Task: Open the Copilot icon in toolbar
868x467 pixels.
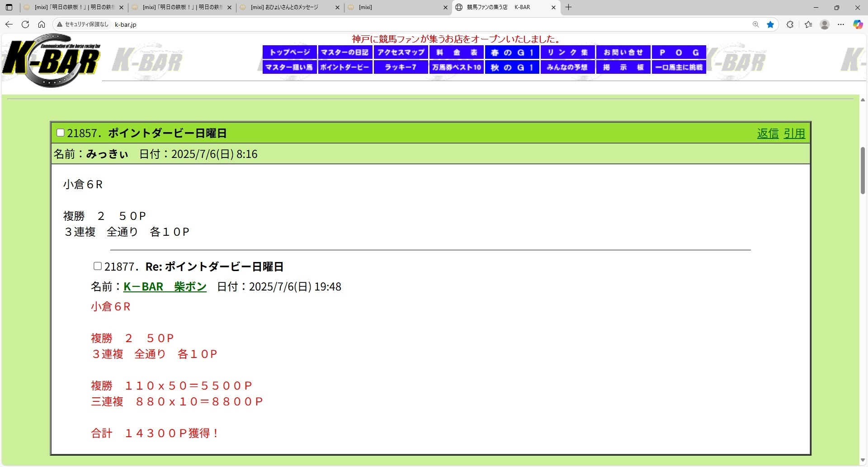Action: [858, 24]
